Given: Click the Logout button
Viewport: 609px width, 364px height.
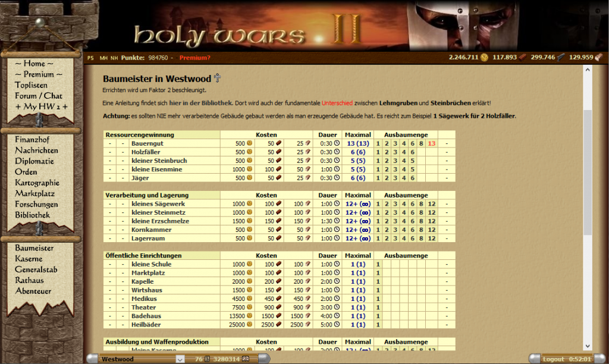Looking at the screenshot, I should coord(553,359).
